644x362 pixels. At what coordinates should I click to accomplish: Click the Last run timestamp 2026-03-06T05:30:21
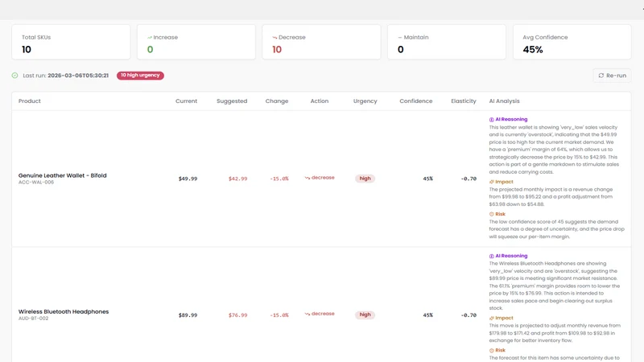pos(78,76)
